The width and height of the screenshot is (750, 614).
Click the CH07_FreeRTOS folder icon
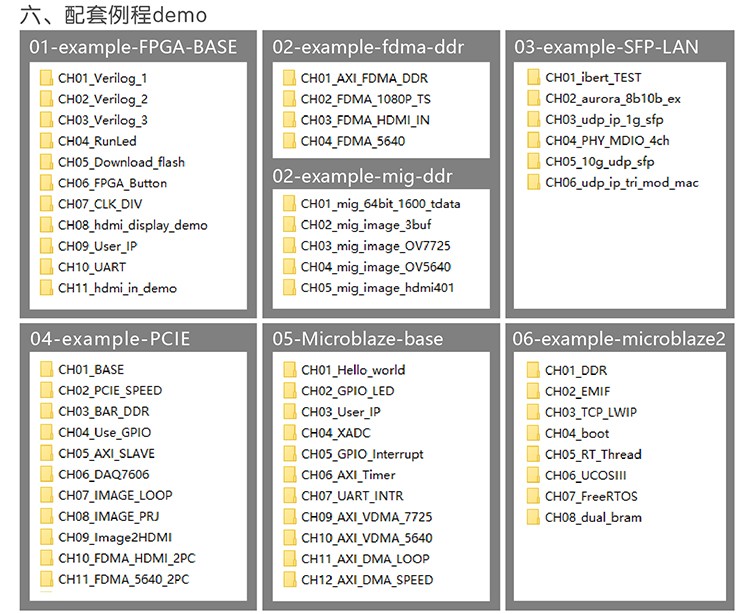pyautogui.click(x=533, y=496)
